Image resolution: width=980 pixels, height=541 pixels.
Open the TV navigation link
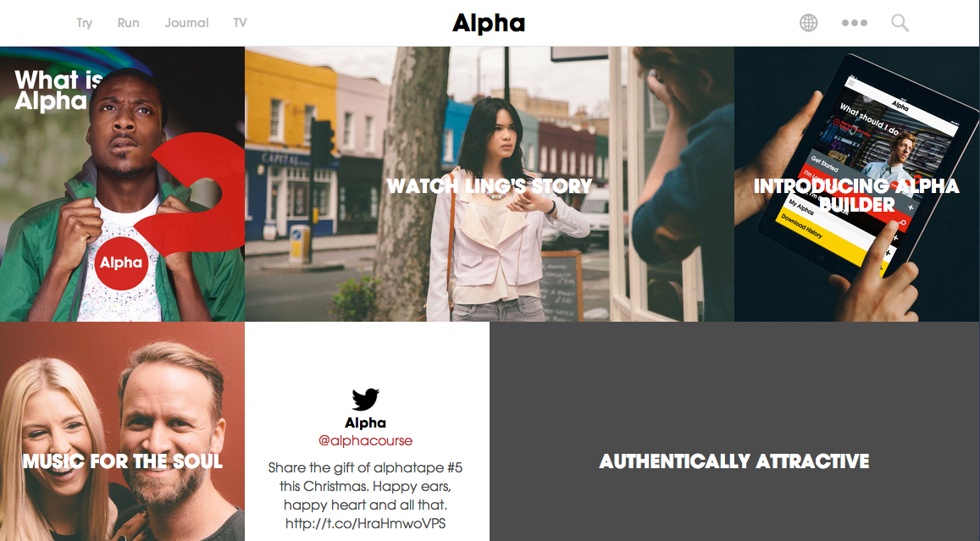240,23
